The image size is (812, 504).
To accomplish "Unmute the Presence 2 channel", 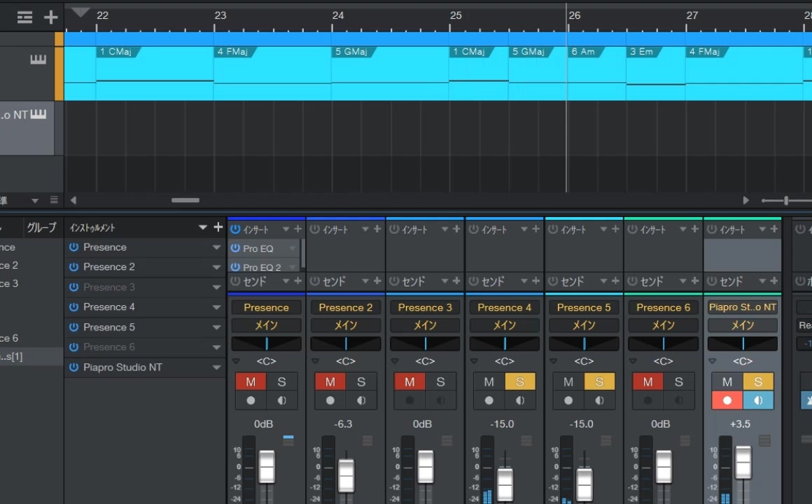I will point(330,381).
